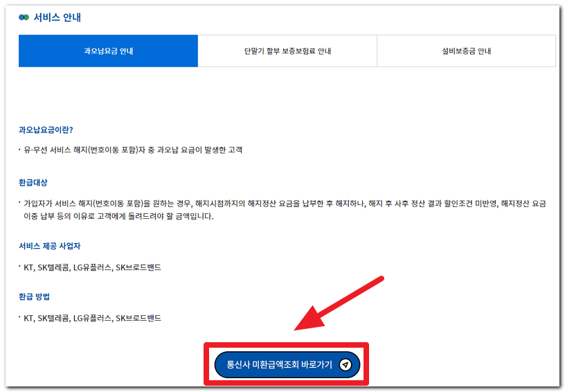
Task: Open the 과오납요금 안내 tab
Action: (x=108, y=51)
